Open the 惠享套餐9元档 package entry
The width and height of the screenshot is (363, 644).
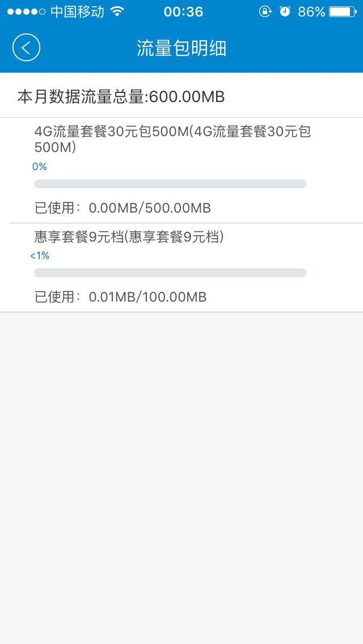click(x=129, y=237)
